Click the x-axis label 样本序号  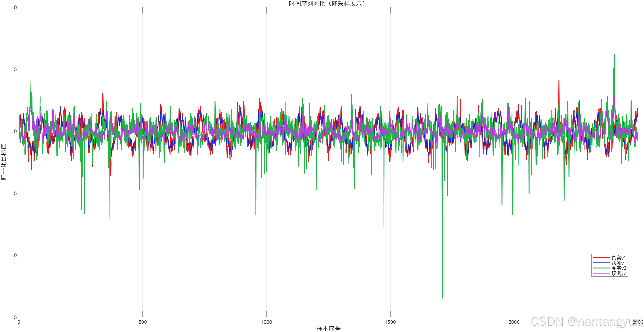point(328,329)
